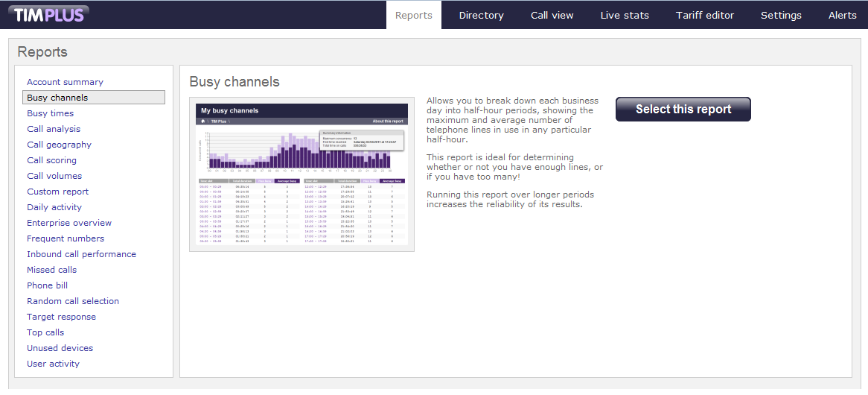This screenshot has height=395, width=868.
Task: Click the busy channels report preview thumbnail
Action: [301, 174]
